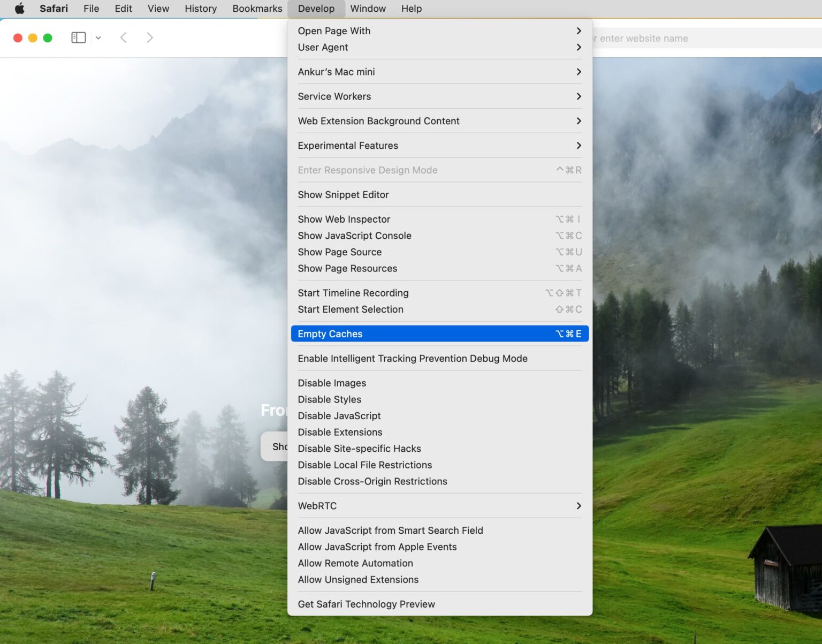This screenshot has width=822, height=644.
Task: Select Empty Caches
Action: (x=440, y=334)
